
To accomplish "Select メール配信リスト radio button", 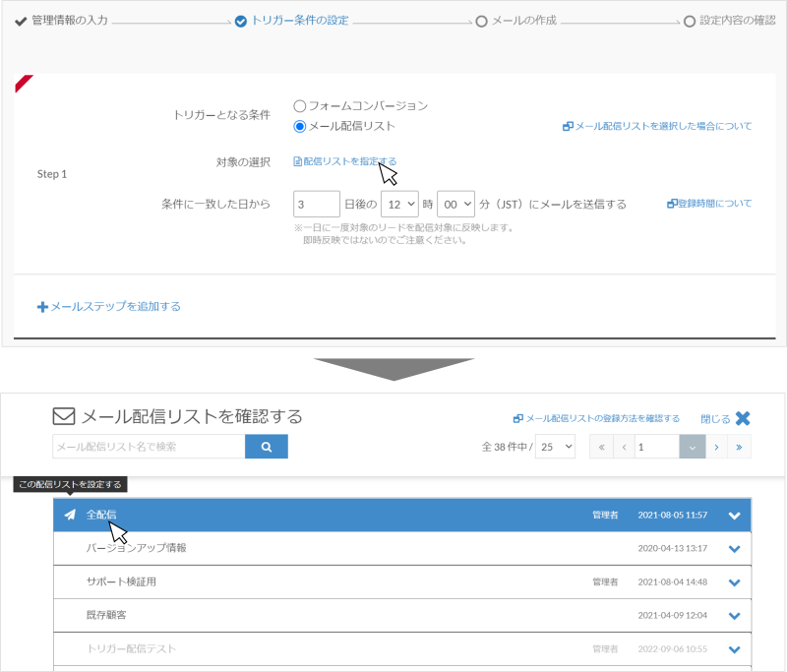I will (300, 127).
